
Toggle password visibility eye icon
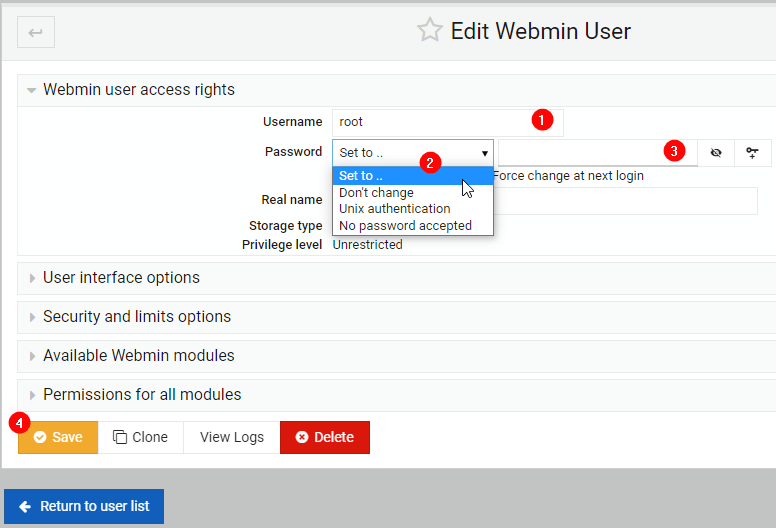click(715, 153)
